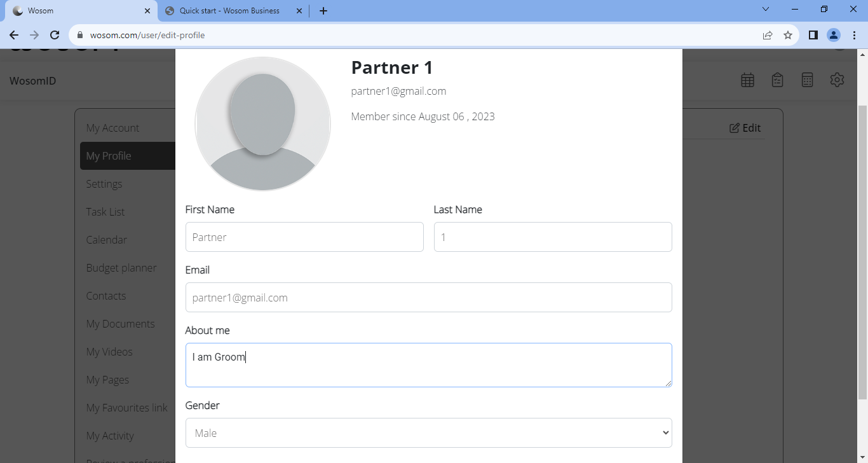Open the calendar icon in the header
This screenshot has width=868, height=463.
point(747,79)
